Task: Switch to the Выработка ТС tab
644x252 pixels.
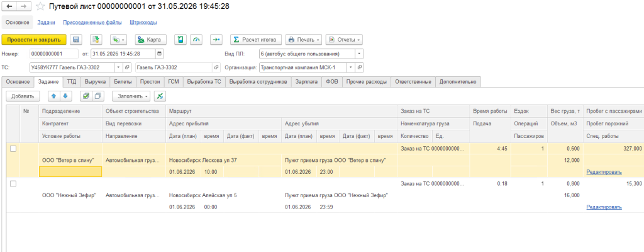Action: pyautogui.click(x=204, y=82)
